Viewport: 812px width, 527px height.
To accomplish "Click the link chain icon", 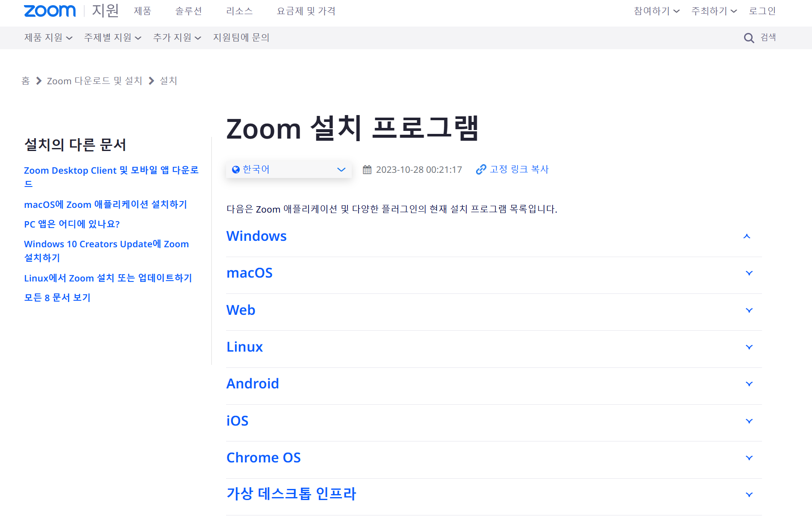I will tap(481, 170).
